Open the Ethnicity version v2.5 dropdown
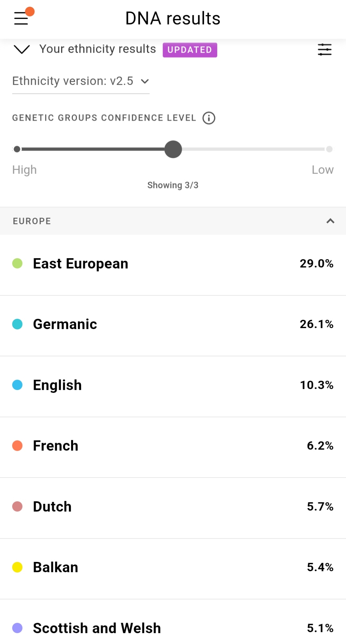Screen dimensions: 346x644 [80, 81]
